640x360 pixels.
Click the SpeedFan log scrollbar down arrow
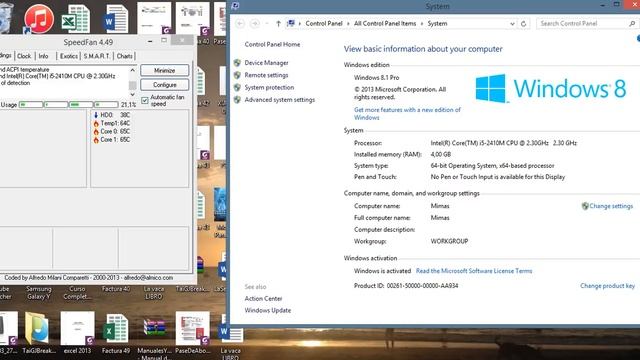pyautogui.click(x=132, y=94)
